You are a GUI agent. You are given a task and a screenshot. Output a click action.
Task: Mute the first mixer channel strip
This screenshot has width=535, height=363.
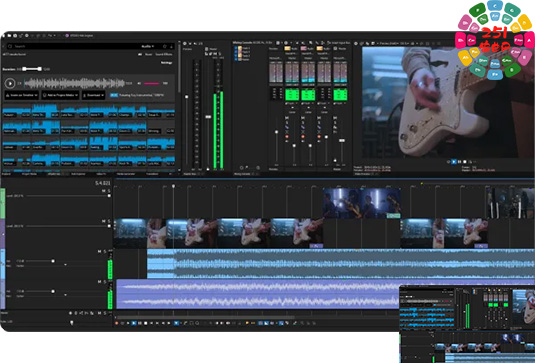click(287, 118)
